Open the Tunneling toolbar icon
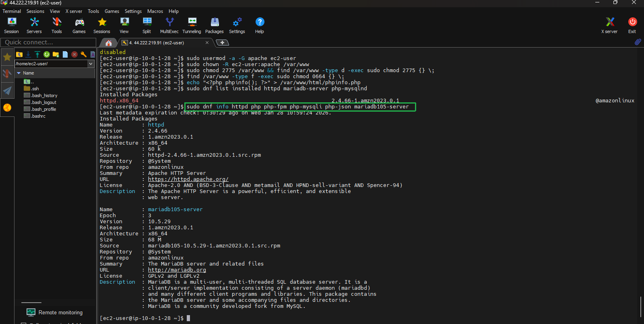Screen dimensions: 644x324 tap(192, 25)
